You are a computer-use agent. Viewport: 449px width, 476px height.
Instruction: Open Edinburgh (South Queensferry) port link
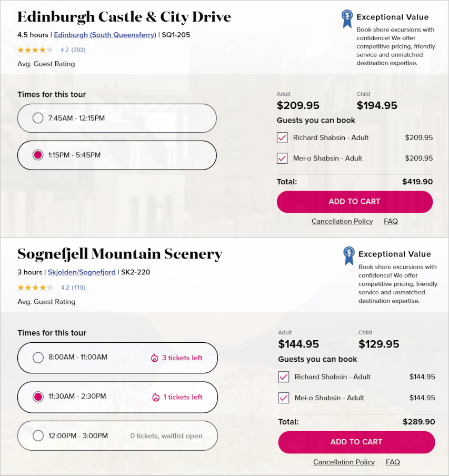(105, 35)
